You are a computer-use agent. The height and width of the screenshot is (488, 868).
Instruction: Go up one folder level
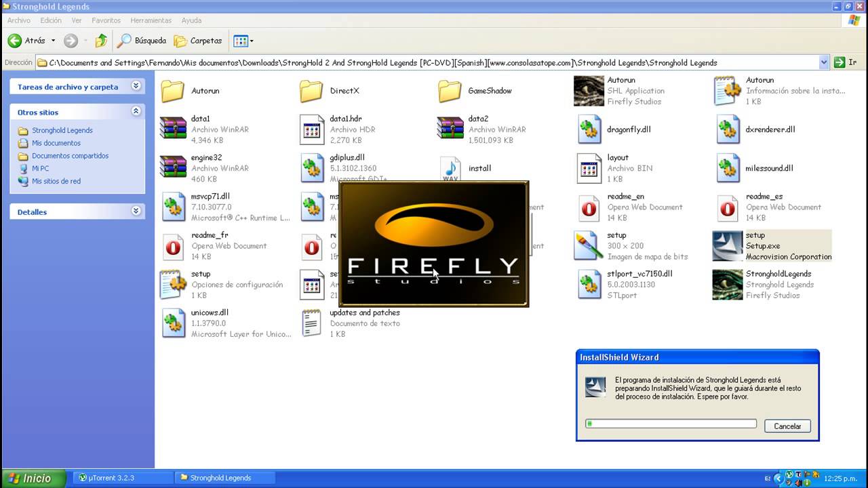(x=101, y=41)
